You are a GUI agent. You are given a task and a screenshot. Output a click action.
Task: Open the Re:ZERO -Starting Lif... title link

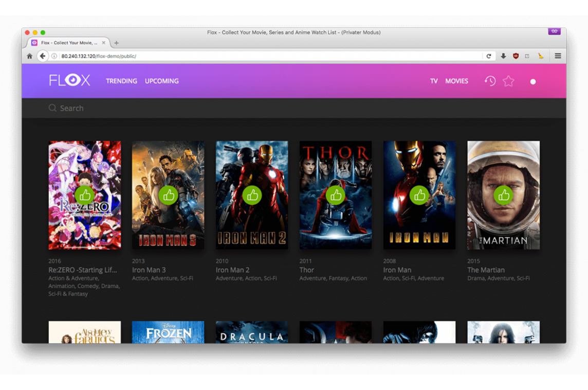(x=83, y=270)
